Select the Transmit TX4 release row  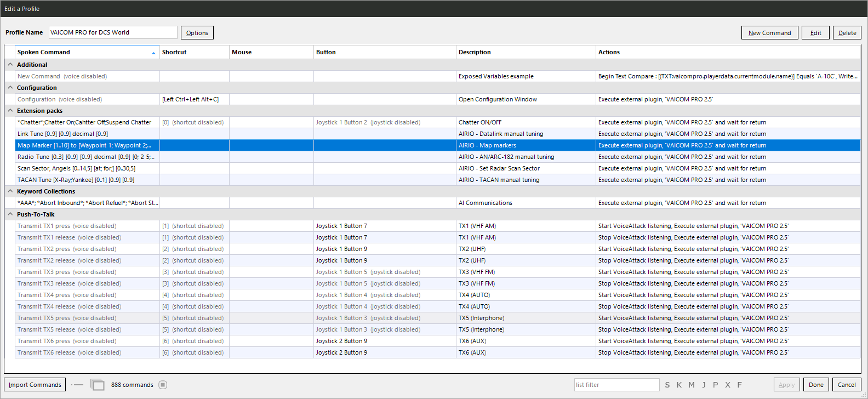click(x=438, y=306)
